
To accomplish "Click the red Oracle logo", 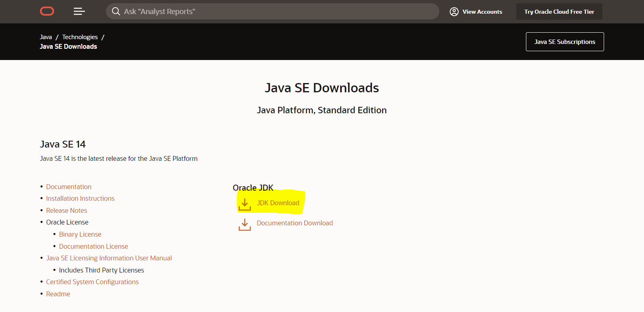I will coord(47,11).
